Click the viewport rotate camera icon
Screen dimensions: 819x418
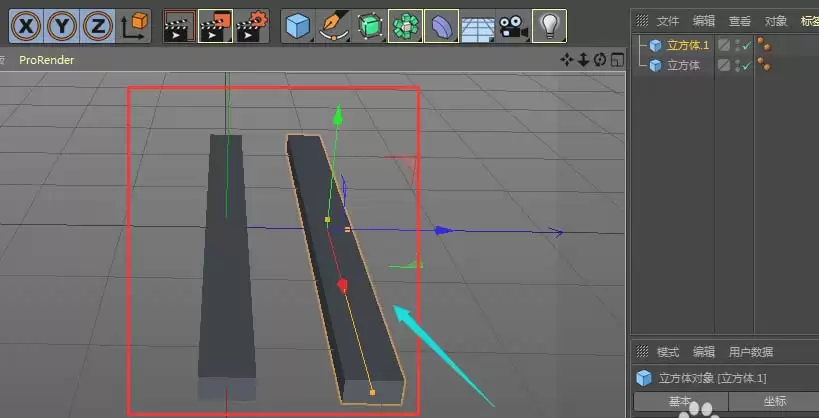pyautogui.click(x=600, y=60)
